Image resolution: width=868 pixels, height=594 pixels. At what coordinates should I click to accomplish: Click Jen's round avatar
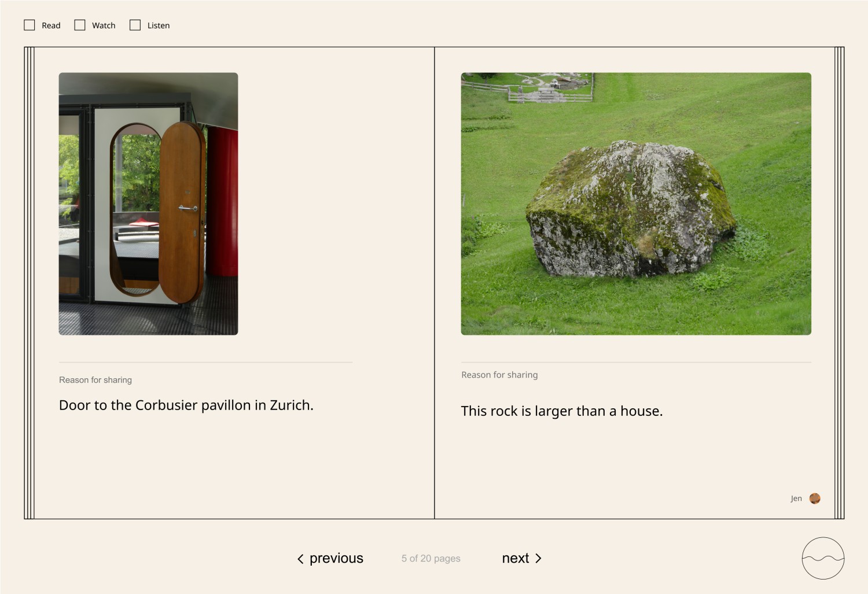(815, 499)
